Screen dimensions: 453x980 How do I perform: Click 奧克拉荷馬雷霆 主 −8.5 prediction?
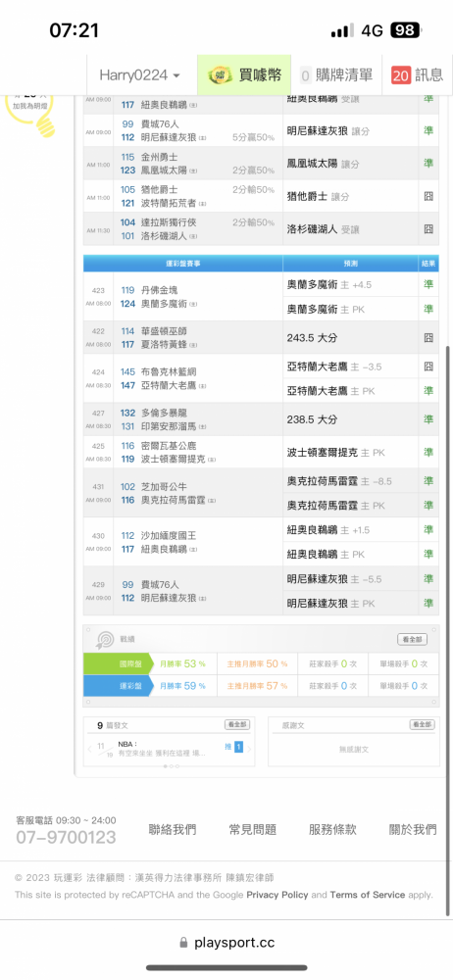(x=339, y=480)
